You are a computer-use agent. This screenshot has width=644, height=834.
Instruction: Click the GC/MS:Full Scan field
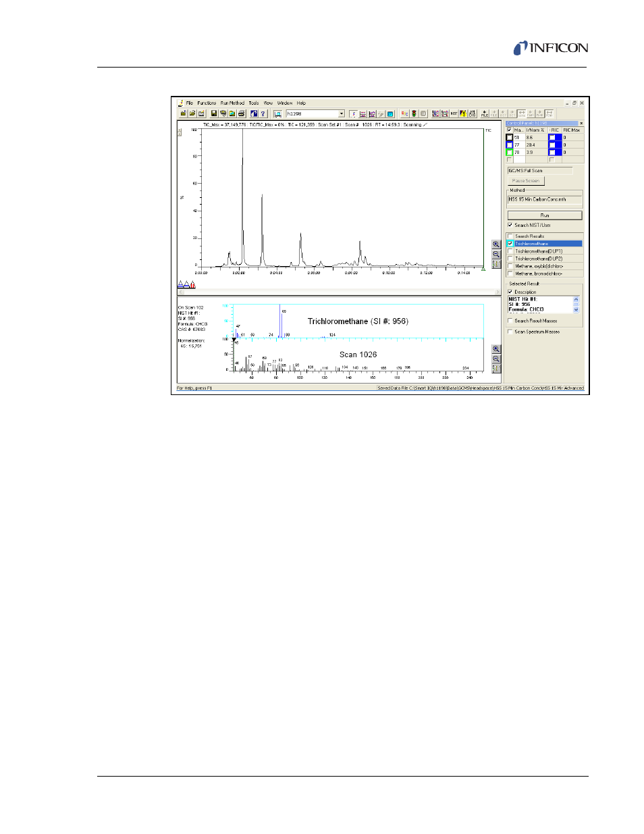[540, 171]
